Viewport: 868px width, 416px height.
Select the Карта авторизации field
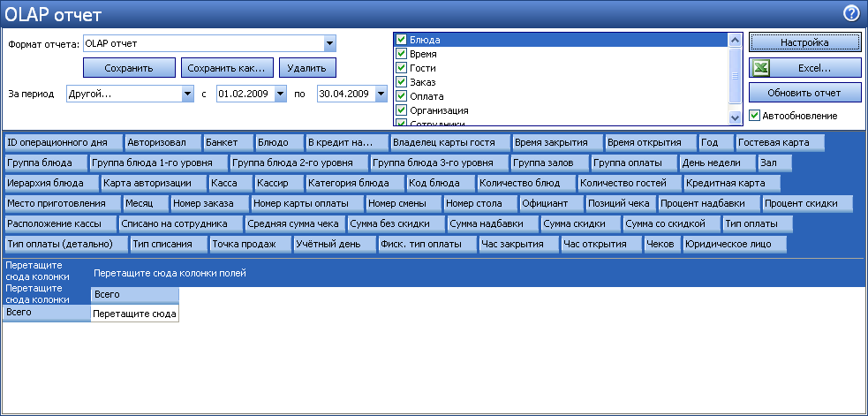155,183
